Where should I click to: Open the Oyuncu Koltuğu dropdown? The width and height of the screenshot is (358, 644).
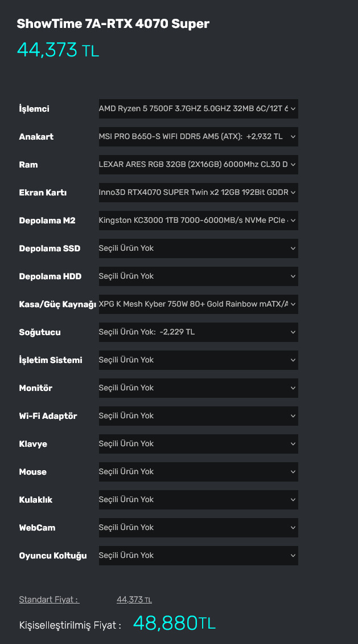198,556
